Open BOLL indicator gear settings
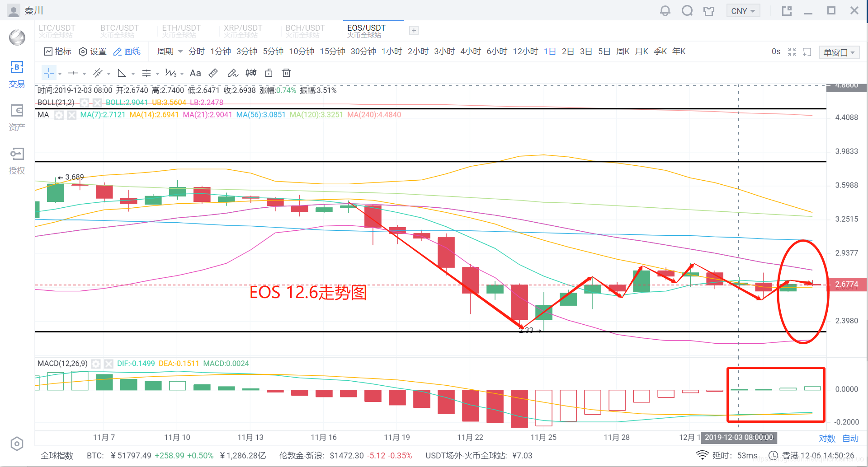This screenshot has width=868, height=467. coord(84,103)
